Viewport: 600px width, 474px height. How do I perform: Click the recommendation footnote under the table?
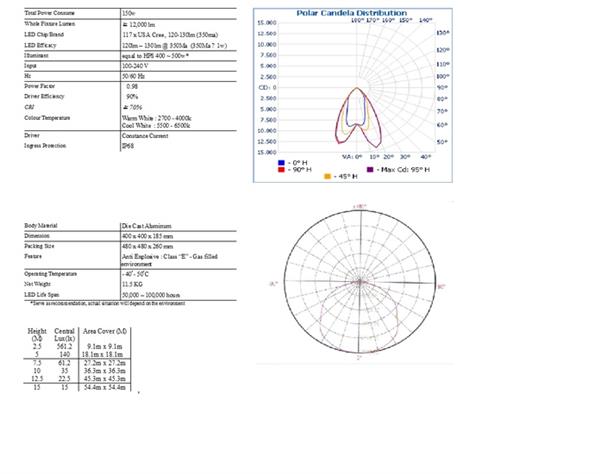coord(108,303)
